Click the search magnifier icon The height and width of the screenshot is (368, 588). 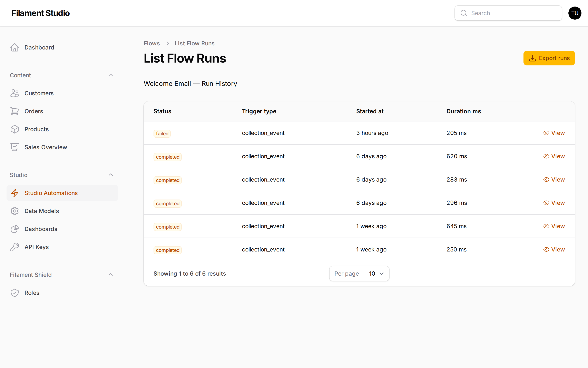point(464,13)
